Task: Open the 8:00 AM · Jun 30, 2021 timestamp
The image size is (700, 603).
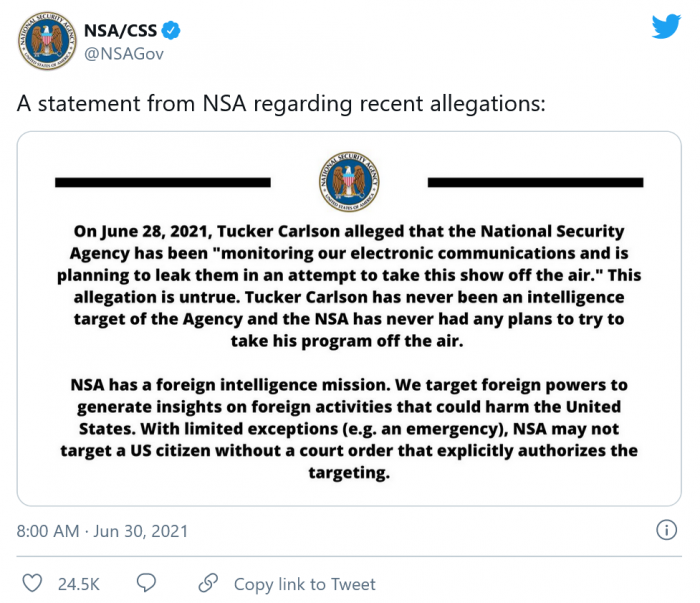Action: point(102,531)
